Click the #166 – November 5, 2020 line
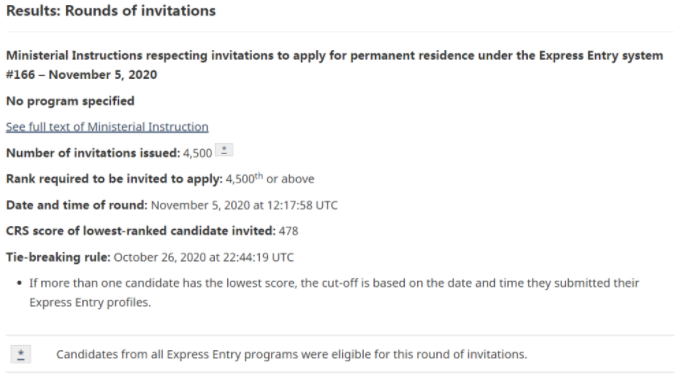The width and height of the screenshot is (692, 376). tap(82, 75)
